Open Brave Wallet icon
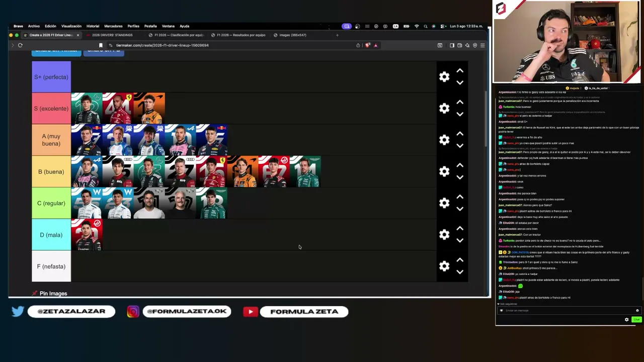 [x=459, y=45]
